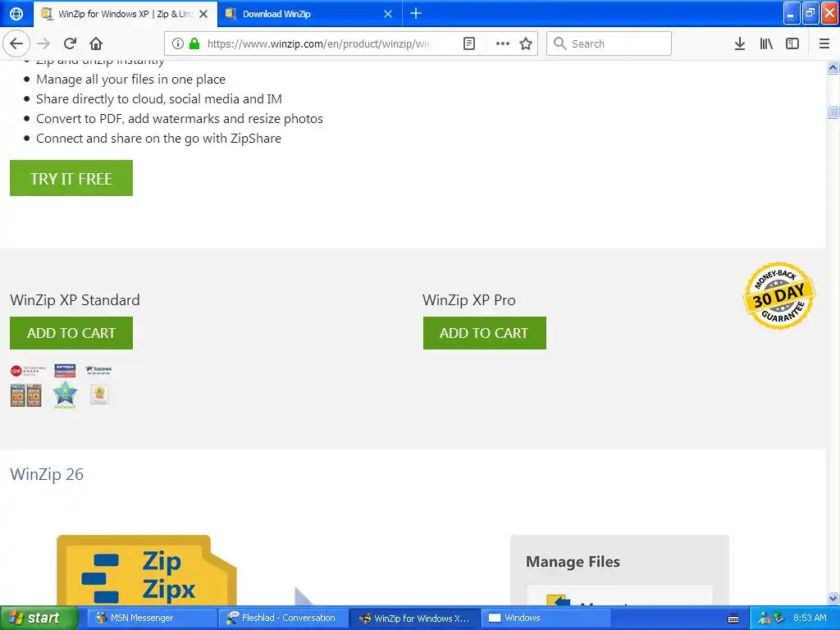This screenshot has width=840, height=630.
Task: Switch to MSN Messenger in taskbar
Action: [x=151, y=618]
